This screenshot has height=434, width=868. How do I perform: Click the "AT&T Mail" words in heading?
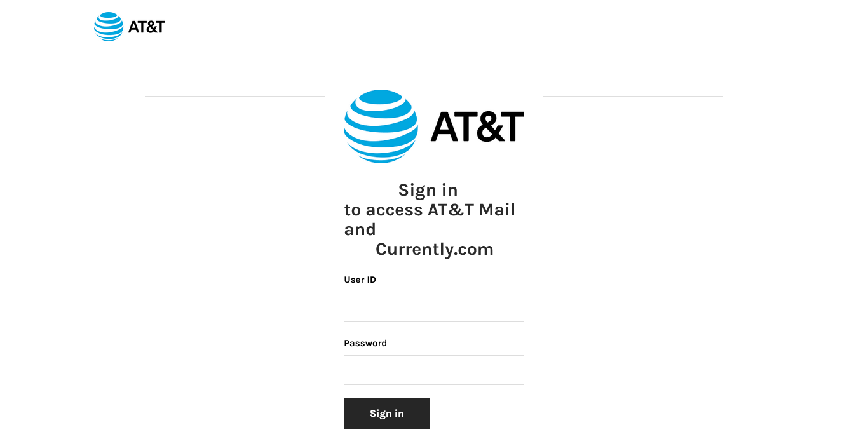[x=471, y=210]
